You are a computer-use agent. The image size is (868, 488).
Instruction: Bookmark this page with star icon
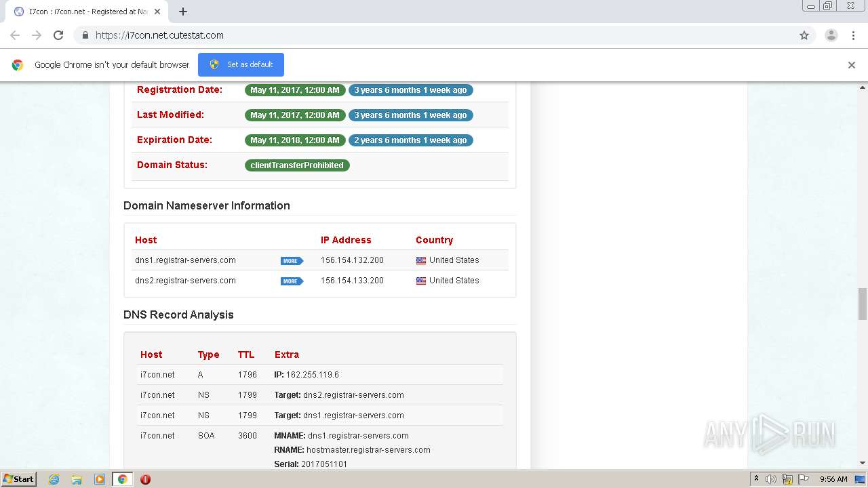click(804, 35)
